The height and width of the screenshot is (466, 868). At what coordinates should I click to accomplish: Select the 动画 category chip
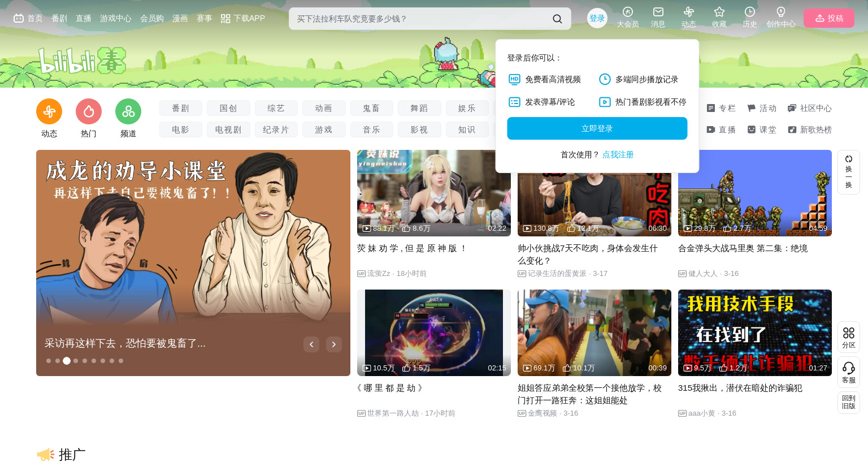point(324,108)
